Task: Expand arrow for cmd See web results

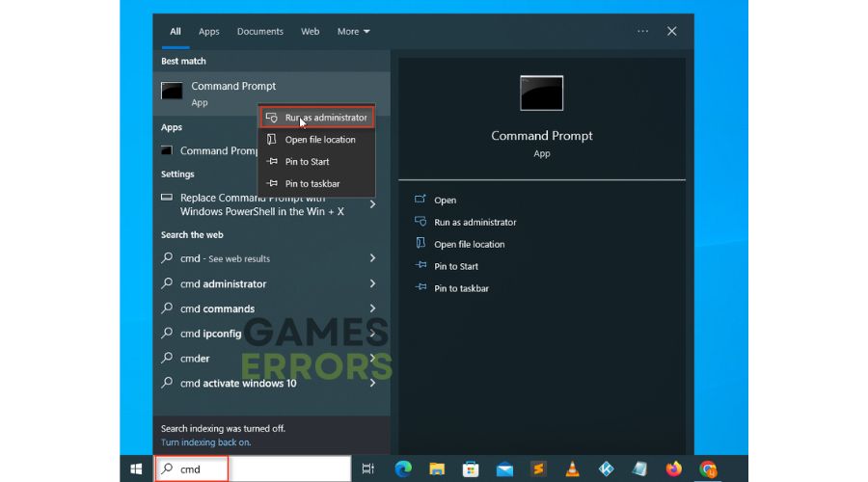Action: 372,258
